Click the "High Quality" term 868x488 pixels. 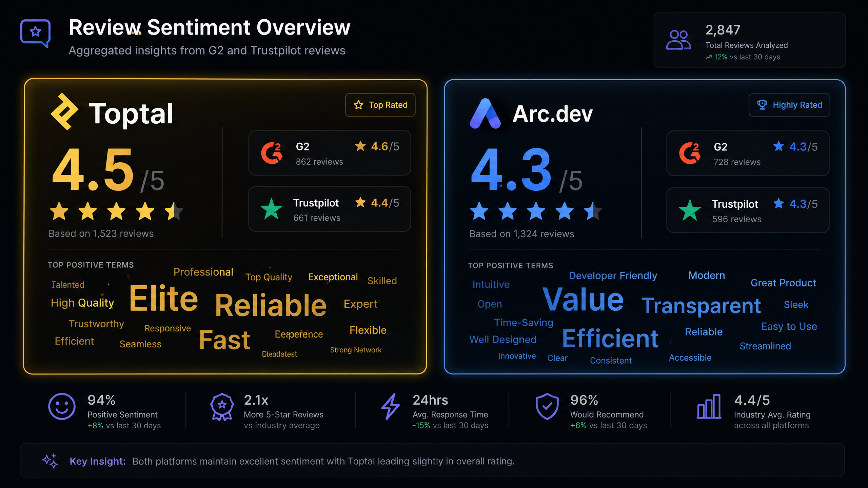click(x=82, y=303)
